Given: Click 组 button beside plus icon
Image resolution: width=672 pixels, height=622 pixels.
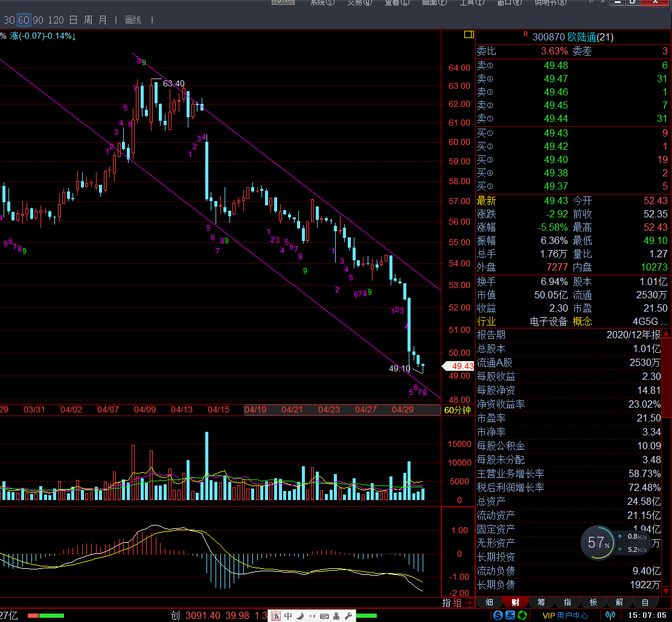Looking at the screenshot, I should click(457, 603).
